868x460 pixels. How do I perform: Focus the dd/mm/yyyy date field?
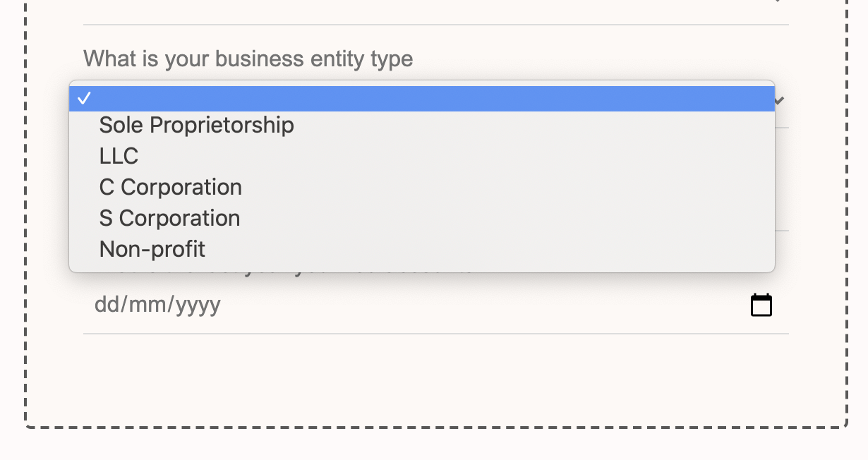click(436, 305)
